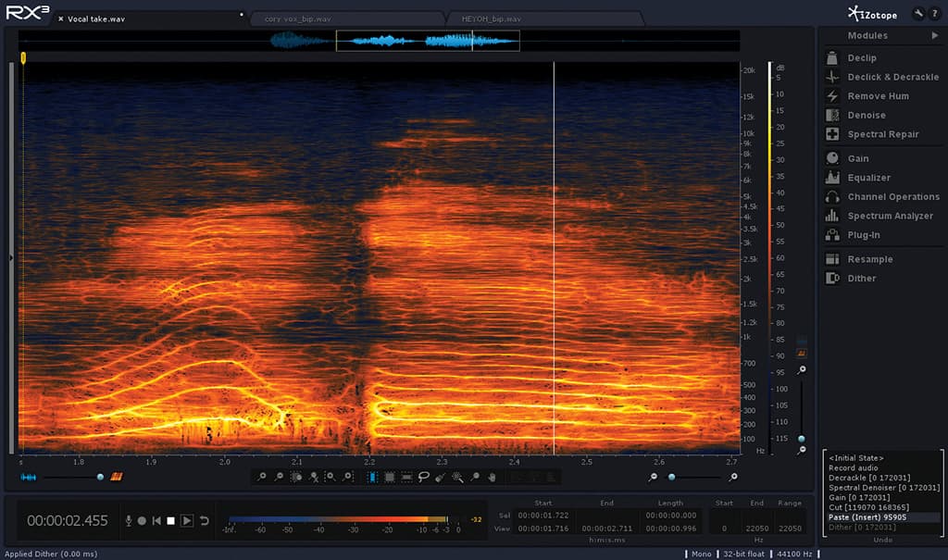Click the 44100 Hz status bar entry
The width and height of the screenshot is (948, 560).
pyautogui.click(x=793, y=554)
